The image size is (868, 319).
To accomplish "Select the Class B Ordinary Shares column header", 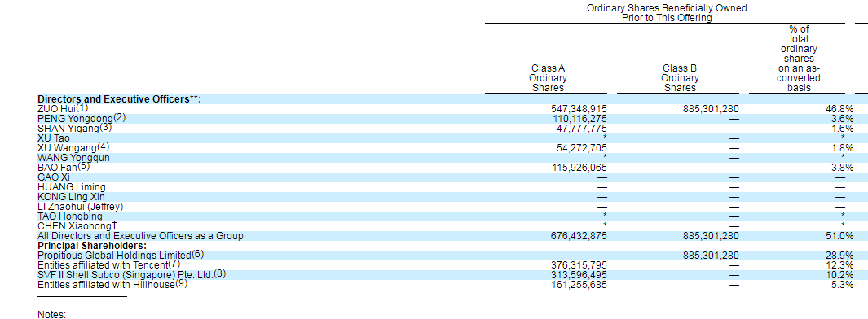I will point(679,78).
